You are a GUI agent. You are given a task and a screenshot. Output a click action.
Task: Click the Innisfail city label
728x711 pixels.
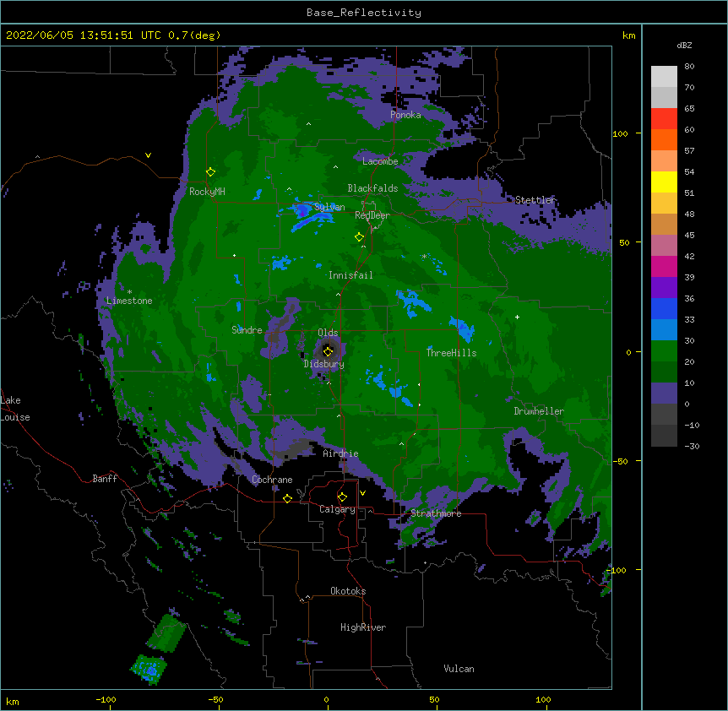[x=350, y=275]
